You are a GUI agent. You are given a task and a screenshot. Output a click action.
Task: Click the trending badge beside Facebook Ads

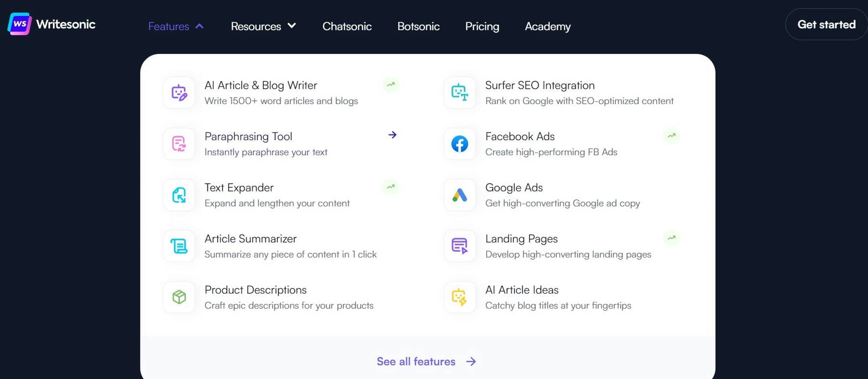[671, 135]
